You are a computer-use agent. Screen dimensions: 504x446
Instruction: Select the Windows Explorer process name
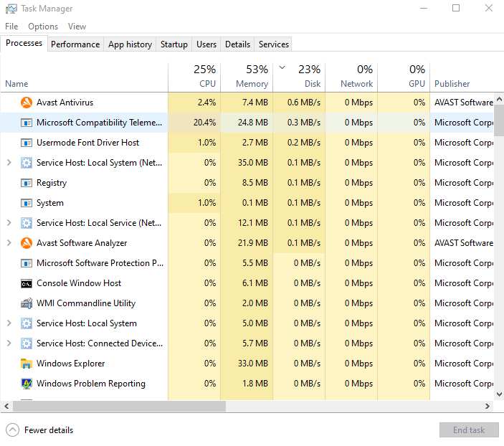coord(71,364)
